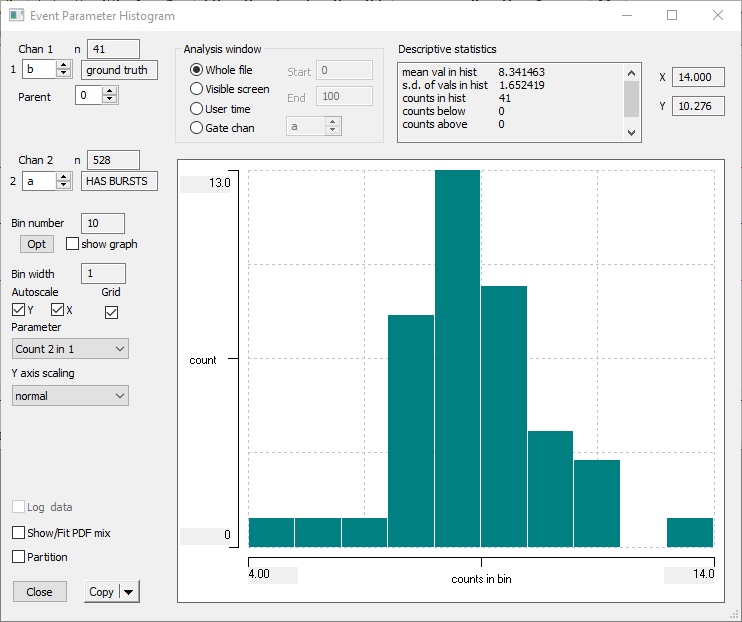The image size is (742, 622).
Task: Click the ground truth name field
Action: pyautogui.click(x=119, y=70)
